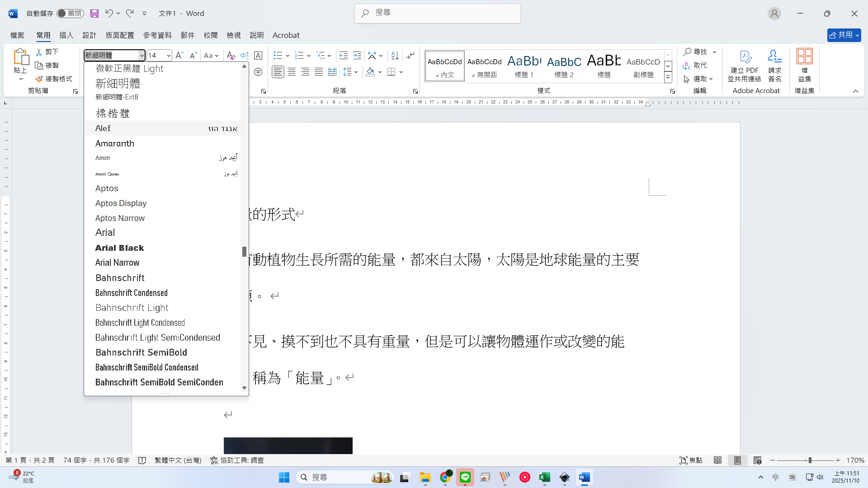Switch to Web Layout view
Viewport: 868px width, 488px height.
click(x=758, y=460)
